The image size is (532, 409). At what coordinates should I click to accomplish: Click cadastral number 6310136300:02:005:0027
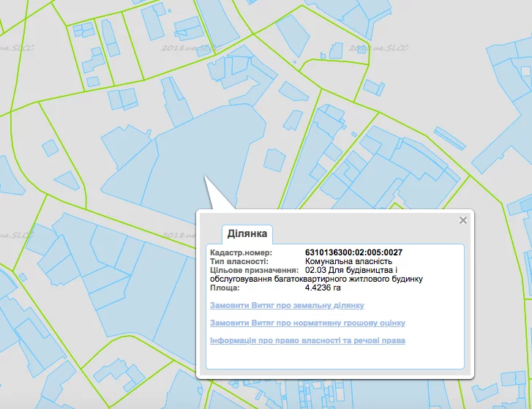point(353,252)
